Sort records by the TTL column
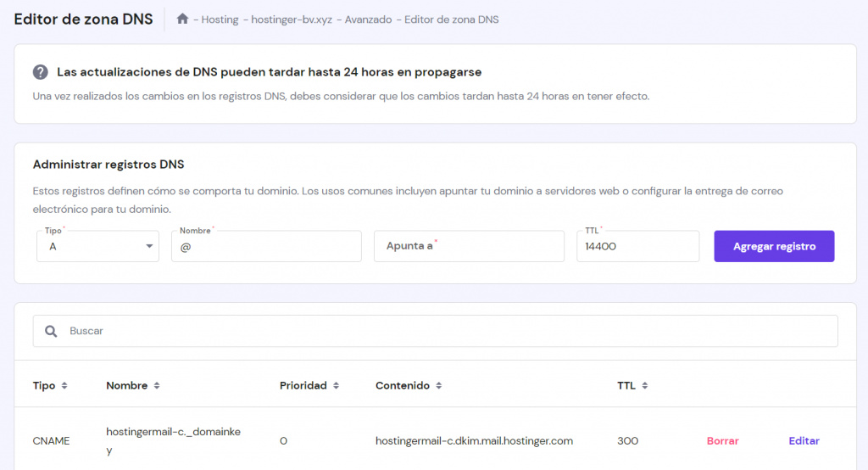This screenshot has height=470, width=868. coord(644,386)
